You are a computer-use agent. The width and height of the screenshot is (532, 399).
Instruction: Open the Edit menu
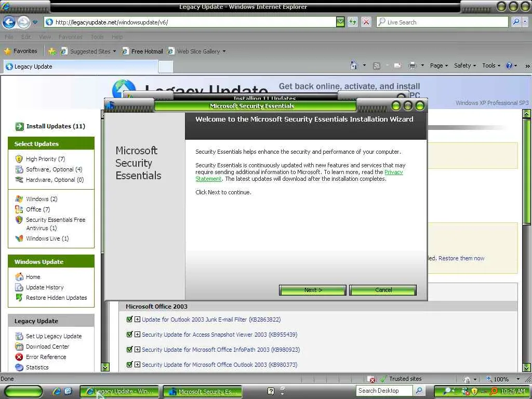[x=26, y=37]
